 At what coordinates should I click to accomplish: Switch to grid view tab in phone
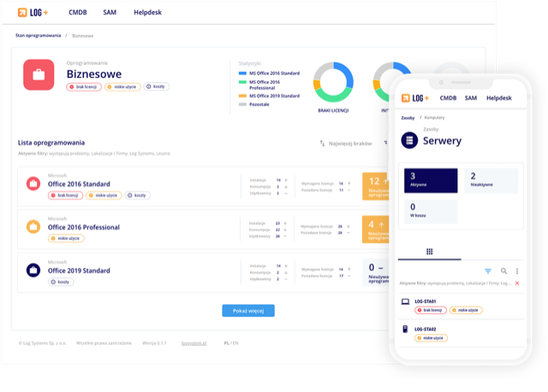coord(430,252)
